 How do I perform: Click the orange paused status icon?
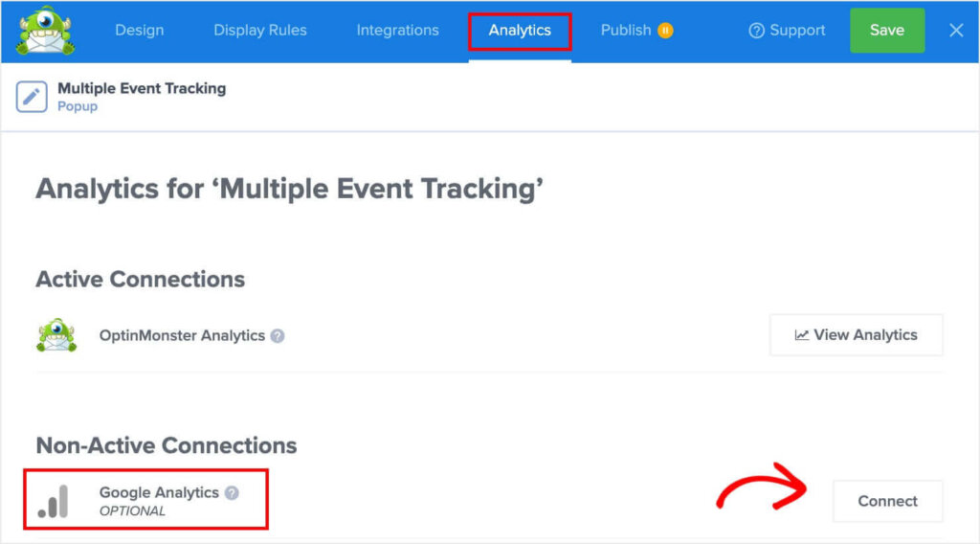click(666, 31)
